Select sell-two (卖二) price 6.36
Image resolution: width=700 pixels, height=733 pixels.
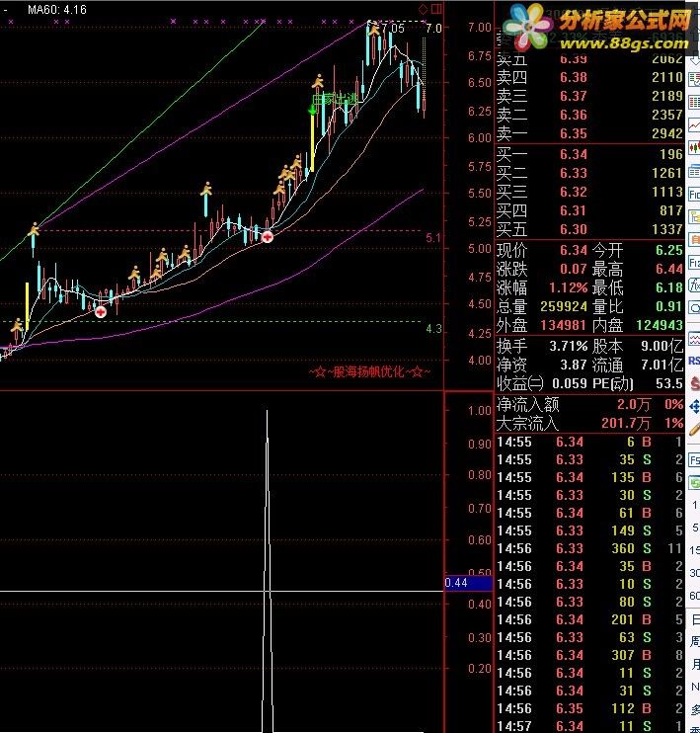(x=573, y=115)
